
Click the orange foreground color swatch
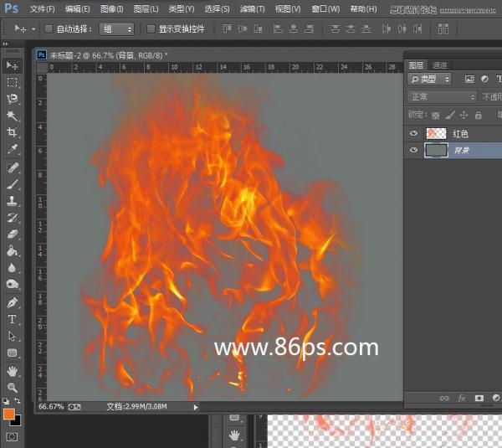coord(9,414)
